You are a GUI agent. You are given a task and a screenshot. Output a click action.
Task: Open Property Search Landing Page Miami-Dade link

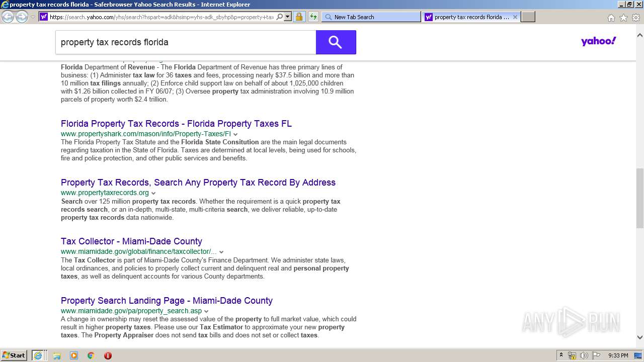click(x=167, y=301)
